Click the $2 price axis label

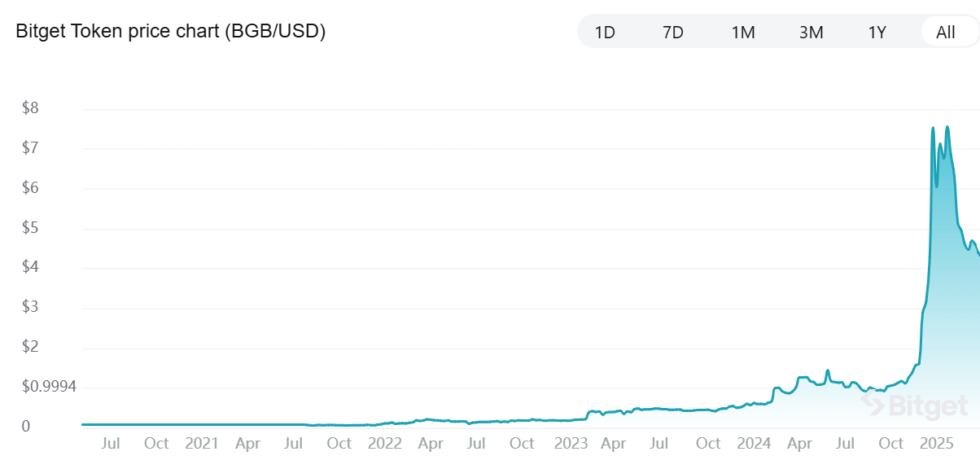click(x=31, y=347)
